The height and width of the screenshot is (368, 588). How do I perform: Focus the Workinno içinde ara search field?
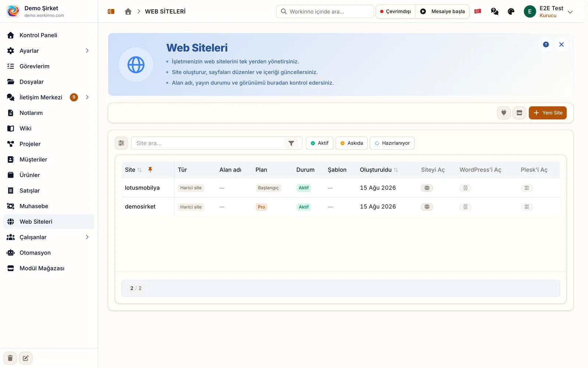coord(325,11)
